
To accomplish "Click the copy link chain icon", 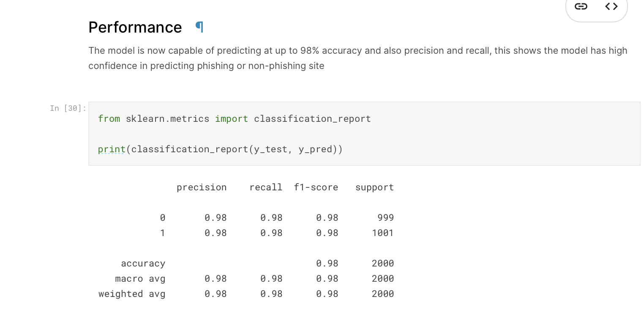I will (581, 6).
